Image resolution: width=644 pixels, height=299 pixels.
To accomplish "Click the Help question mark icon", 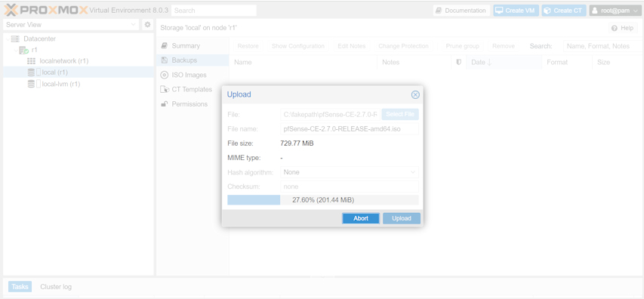I will [x=615, y=28].
